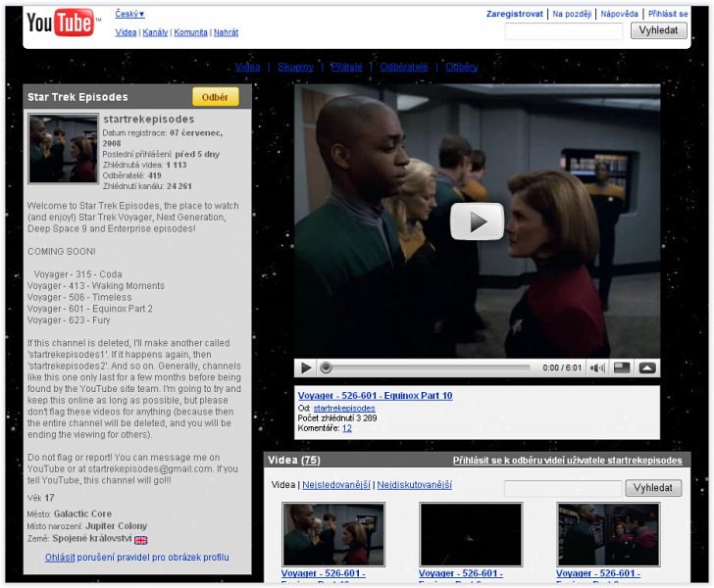This screenshot has height=588, width=714.
Task: Open the Na později link
Action: pos(572,14)
